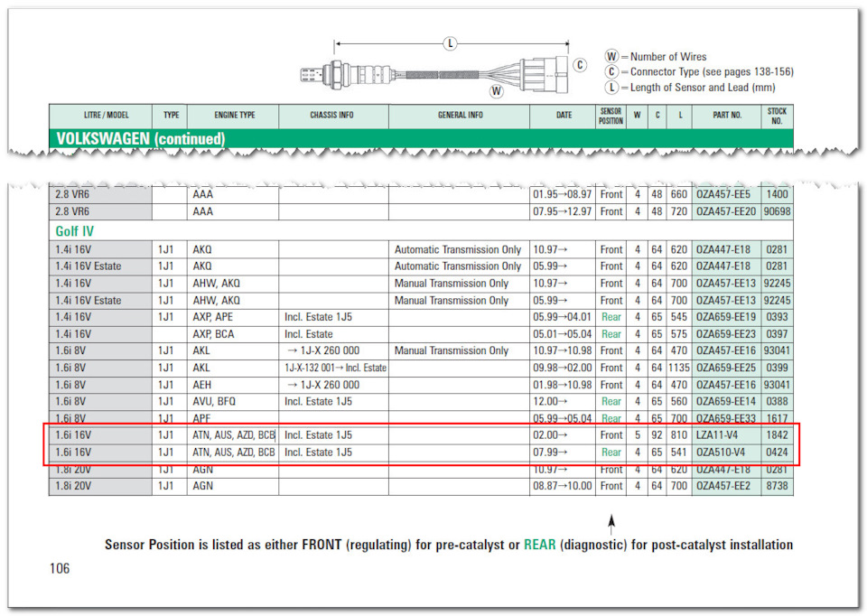Select stock number 1617
Image resolution: width=867 pixels, height=616 pixels.
tap(777, 418)
